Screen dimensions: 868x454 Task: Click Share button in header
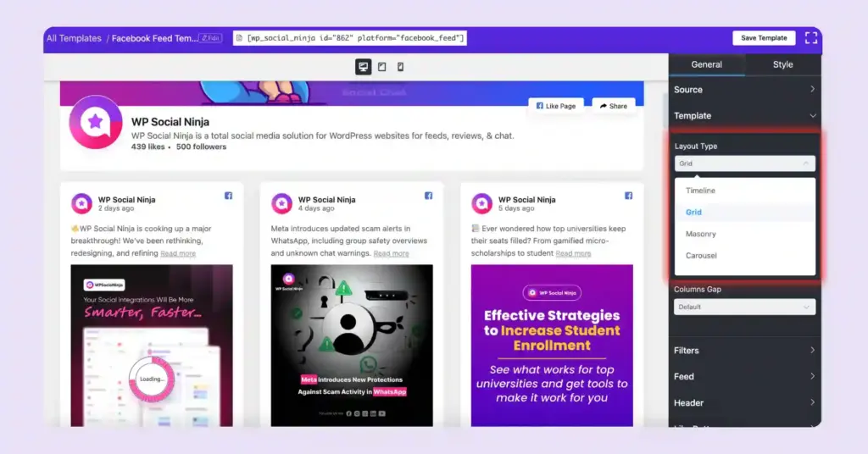click(x=614, y=106)
